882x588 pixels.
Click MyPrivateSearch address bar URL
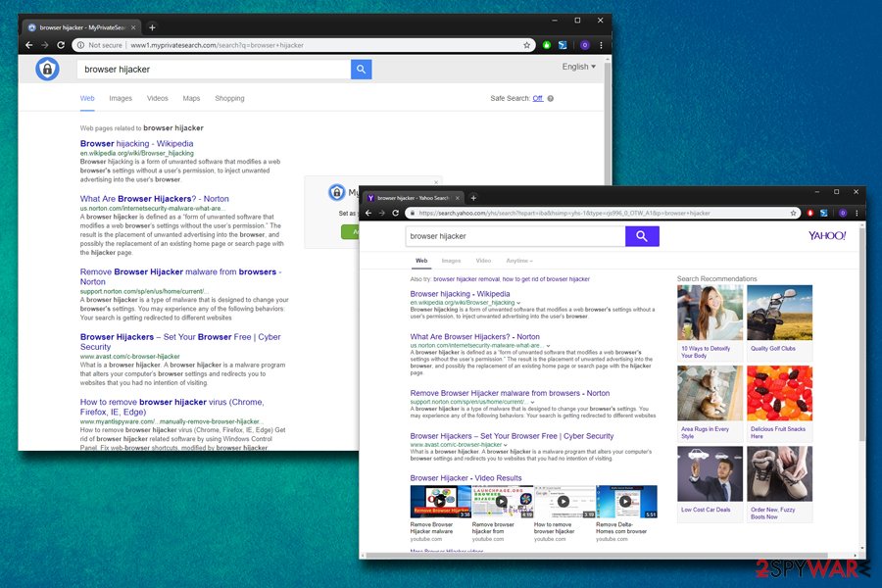(217, 45)
